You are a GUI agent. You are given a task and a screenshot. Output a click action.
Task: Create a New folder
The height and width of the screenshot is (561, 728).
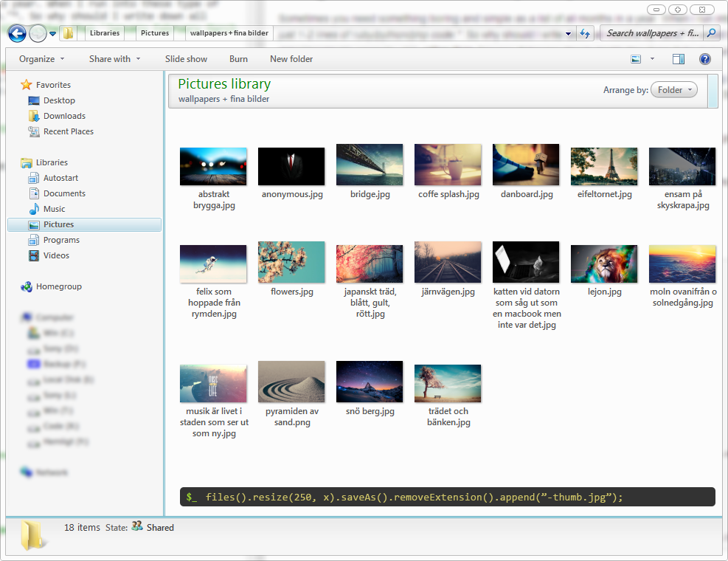291,59
